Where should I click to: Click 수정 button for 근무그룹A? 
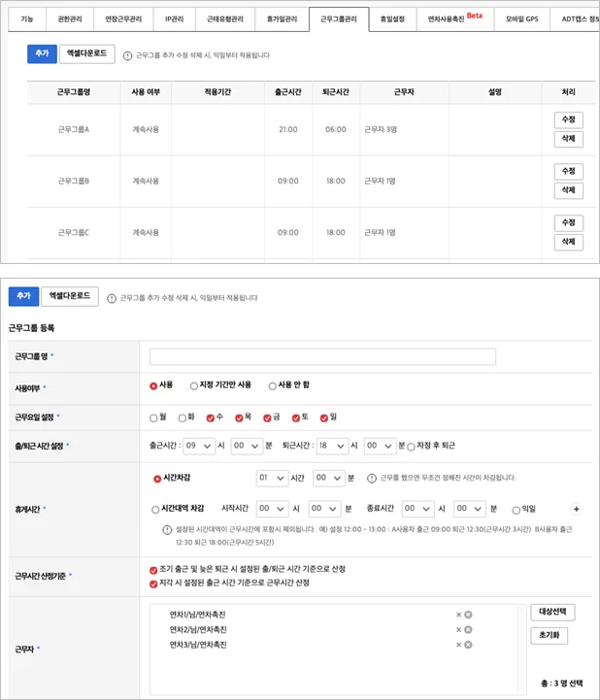(568, 119)
